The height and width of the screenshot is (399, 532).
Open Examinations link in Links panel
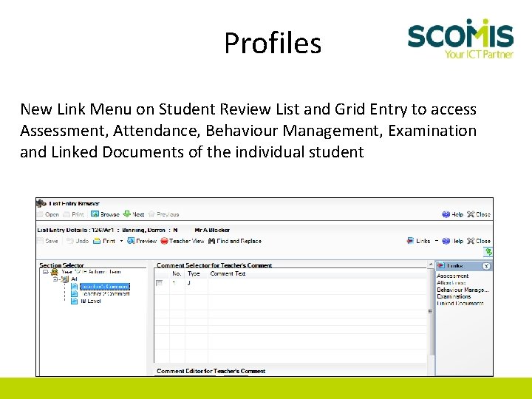pyautogui.click(x=454, y=296)
